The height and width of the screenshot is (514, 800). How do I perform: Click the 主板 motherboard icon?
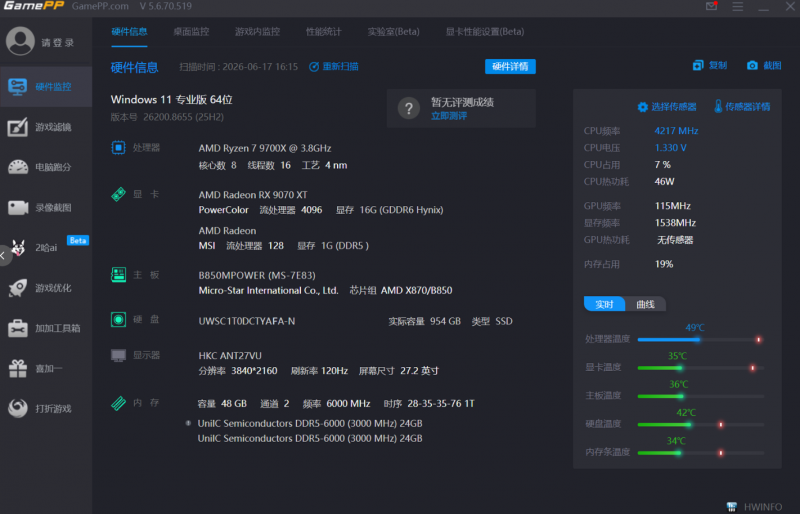pyautogui.click(x=118, y=275)
